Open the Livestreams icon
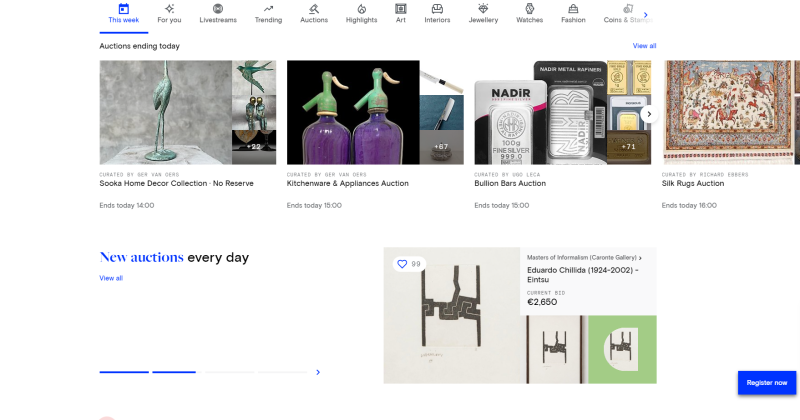 (218, 9)
